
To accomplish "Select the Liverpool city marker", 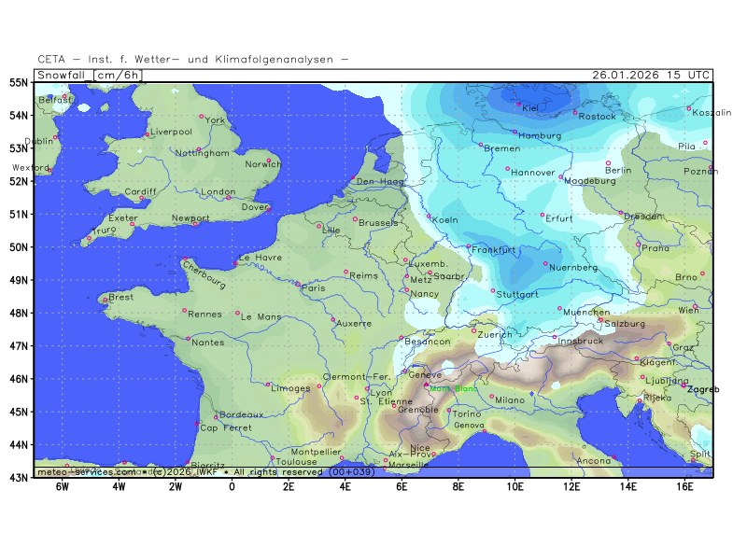I will 147,135.
